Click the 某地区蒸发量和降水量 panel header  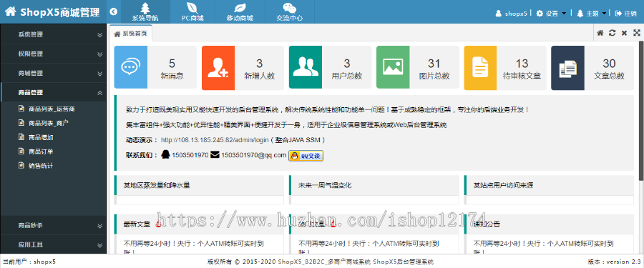click(199, 186)
